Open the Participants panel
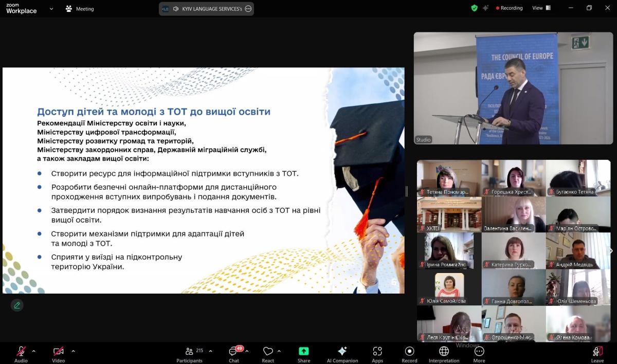Viewport: 617px width, 364px height. click(189, 353)
